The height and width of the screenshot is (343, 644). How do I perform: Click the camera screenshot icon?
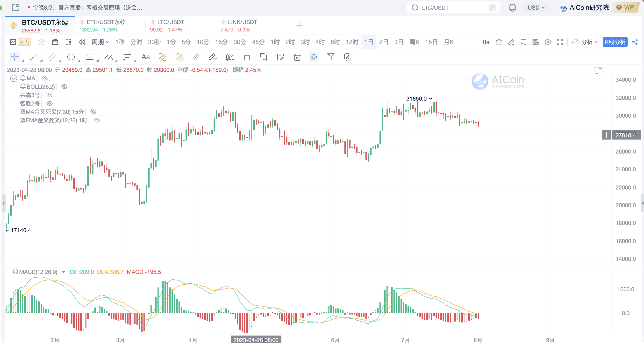[499, 42]
